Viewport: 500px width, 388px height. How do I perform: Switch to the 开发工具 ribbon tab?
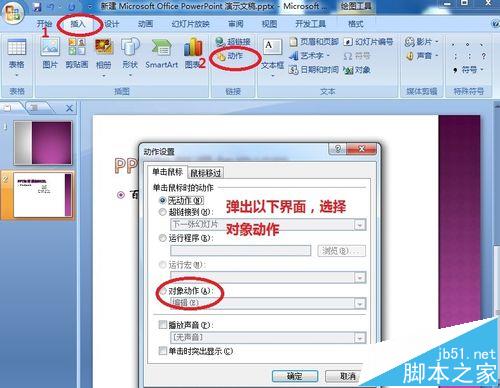coord(311,24)
